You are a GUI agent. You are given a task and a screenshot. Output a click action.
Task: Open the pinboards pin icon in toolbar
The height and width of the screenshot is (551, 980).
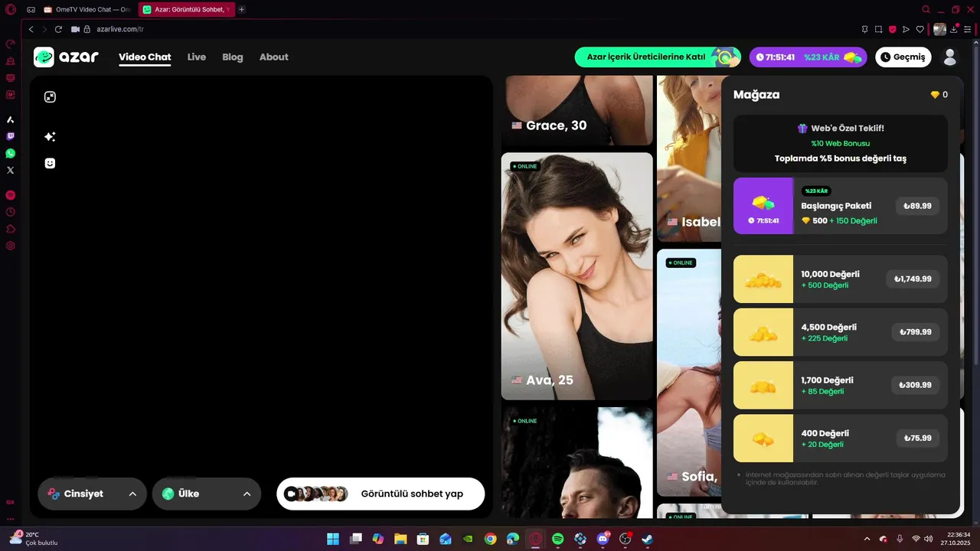[864, 29]
